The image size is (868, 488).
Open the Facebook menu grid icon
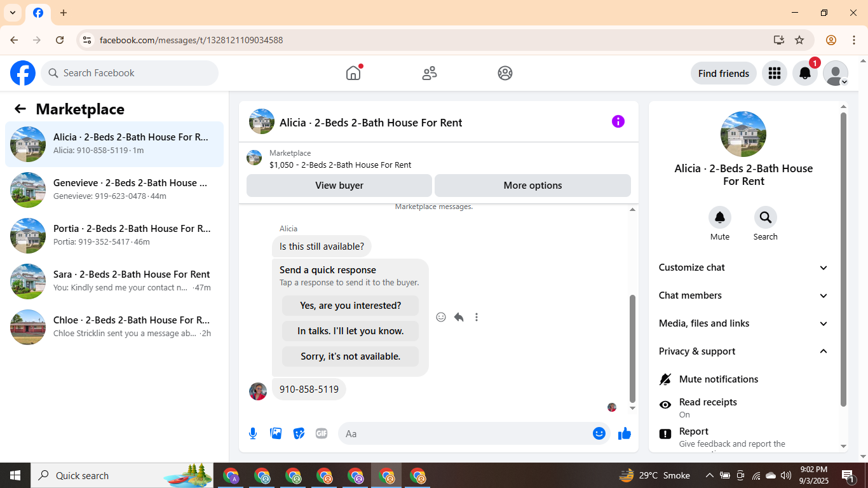pos(774,73)
